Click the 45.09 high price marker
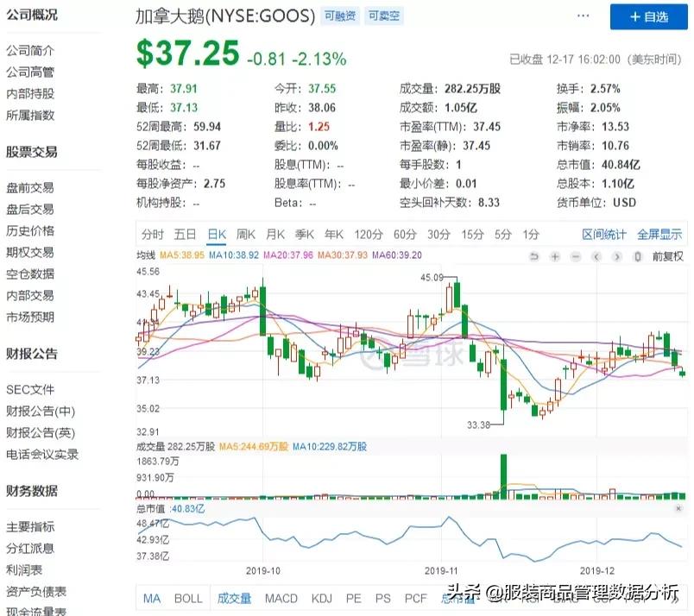The image size is (694, 616). (x=432, y=278)
